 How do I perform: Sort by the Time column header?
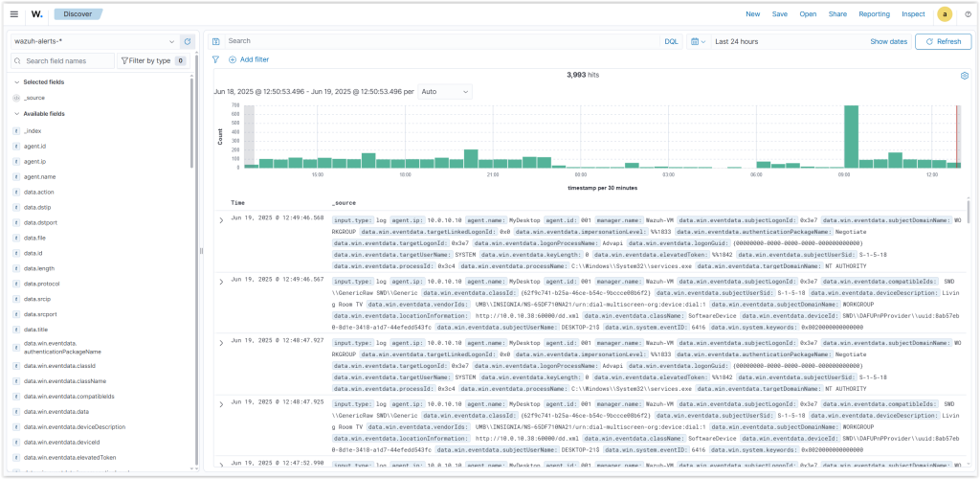click(237, 203)
